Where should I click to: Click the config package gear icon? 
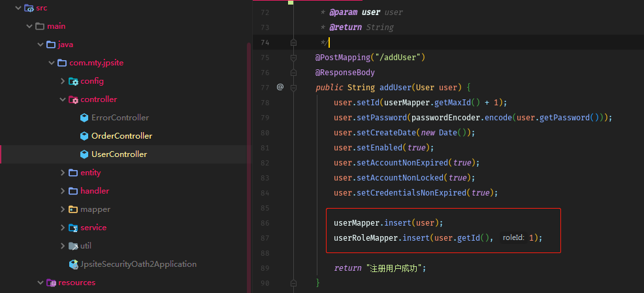[x=73, y=82]
